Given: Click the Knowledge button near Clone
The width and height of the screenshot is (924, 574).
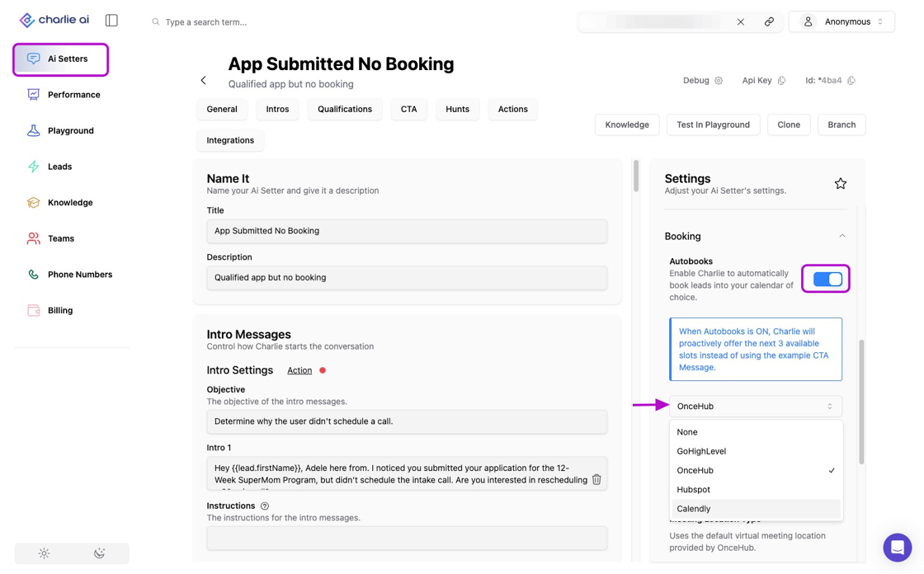Looking at the screenshot, I should [x=627, y=125].
